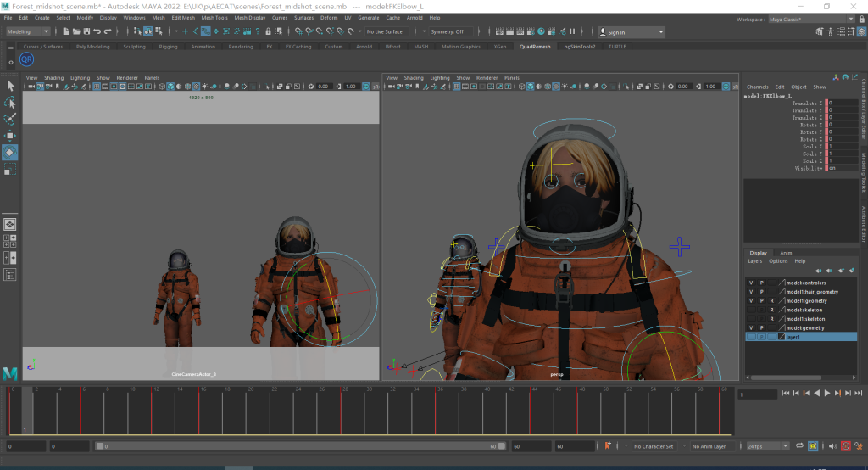Screen dimensions: 868x470
Task: Click the lock selection padlock icon
Action: tap(268, 31)
